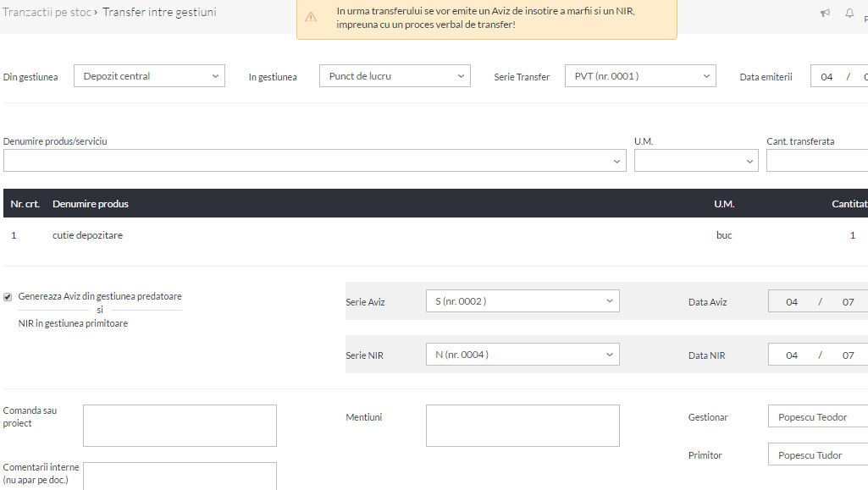Click the Comanda sau proiect text box
868x490 pixels.
click(x=180, y=426)
